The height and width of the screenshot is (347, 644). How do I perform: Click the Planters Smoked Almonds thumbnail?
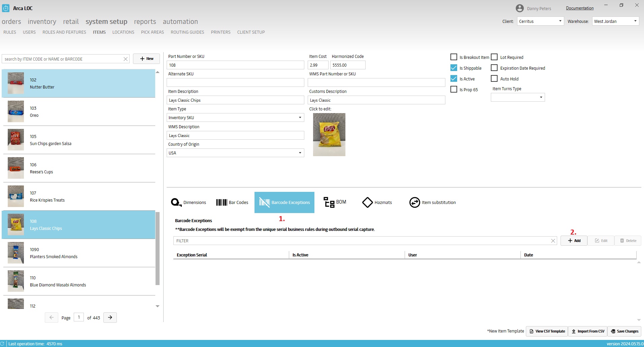pyautogui.click(x=16, y=253)
